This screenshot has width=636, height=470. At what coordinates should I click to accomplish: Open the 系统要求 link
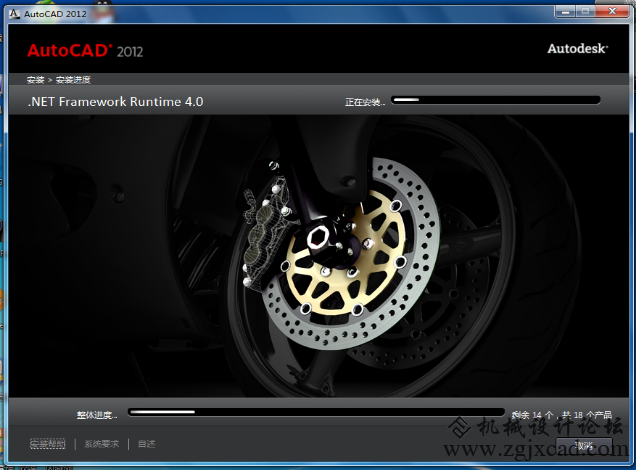[x=102, y=444]
